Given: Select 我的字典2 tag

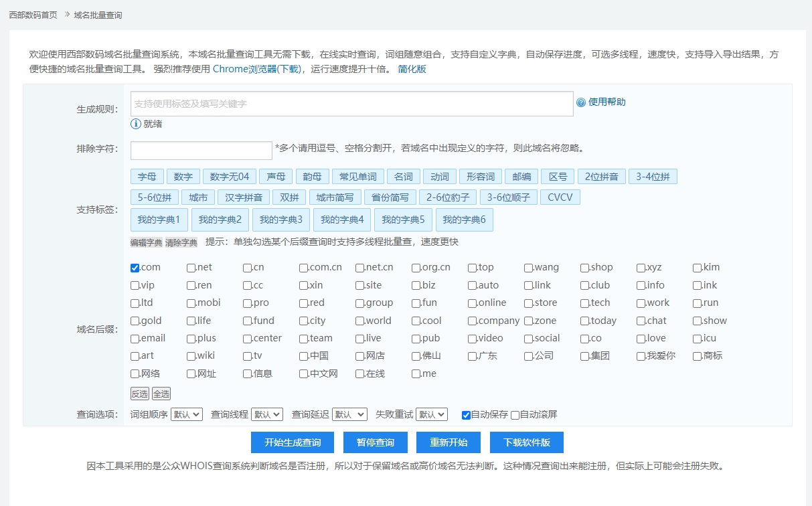Looking at the screenshot, I should (220, 220).
